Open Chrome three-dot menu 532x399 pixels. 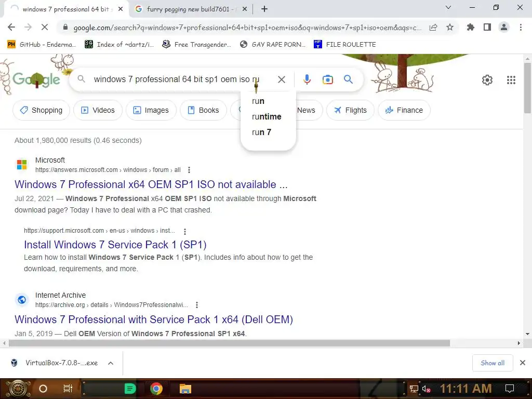(x=521, y=27)
